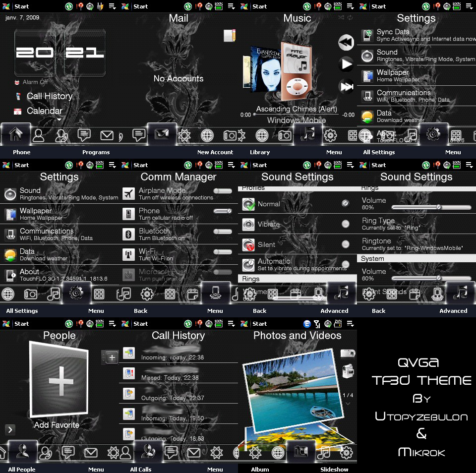
Task: Tap the New Account softkey
Action: tap(215, 152)
